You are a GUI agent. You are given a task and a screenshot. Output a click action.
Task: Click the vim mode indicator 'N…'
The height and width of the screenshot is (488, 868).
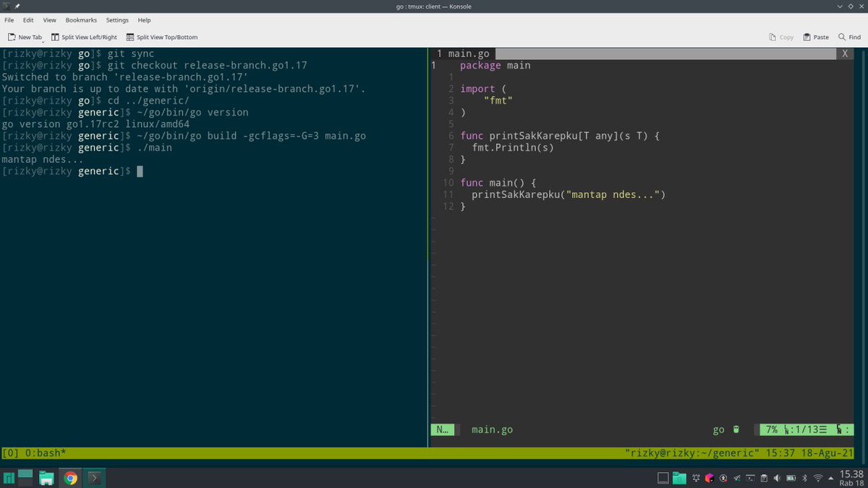[x=441, y=429]
